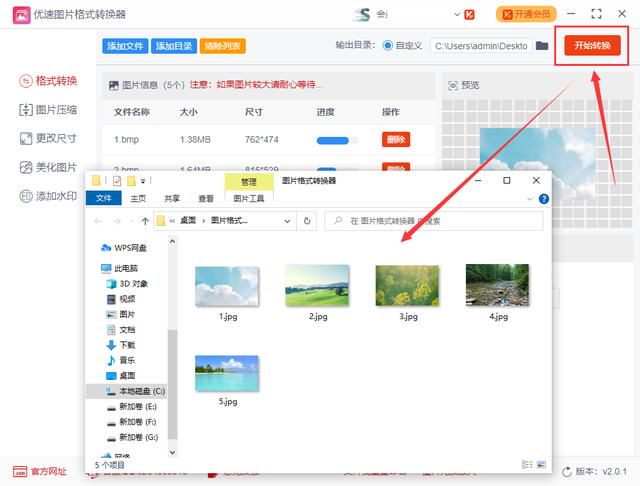Click the 开始转换 button

point(592,45)
